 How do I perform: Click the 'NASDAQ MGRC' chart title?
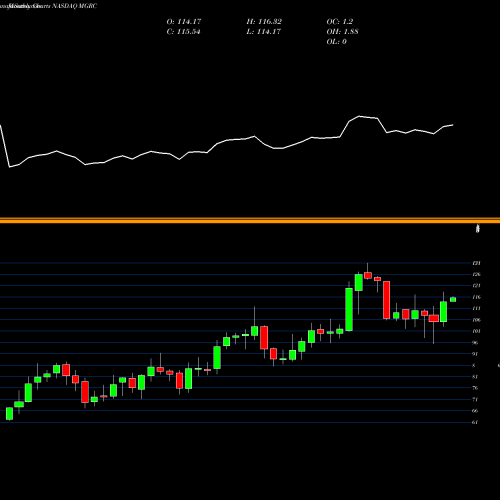(74, 6)
